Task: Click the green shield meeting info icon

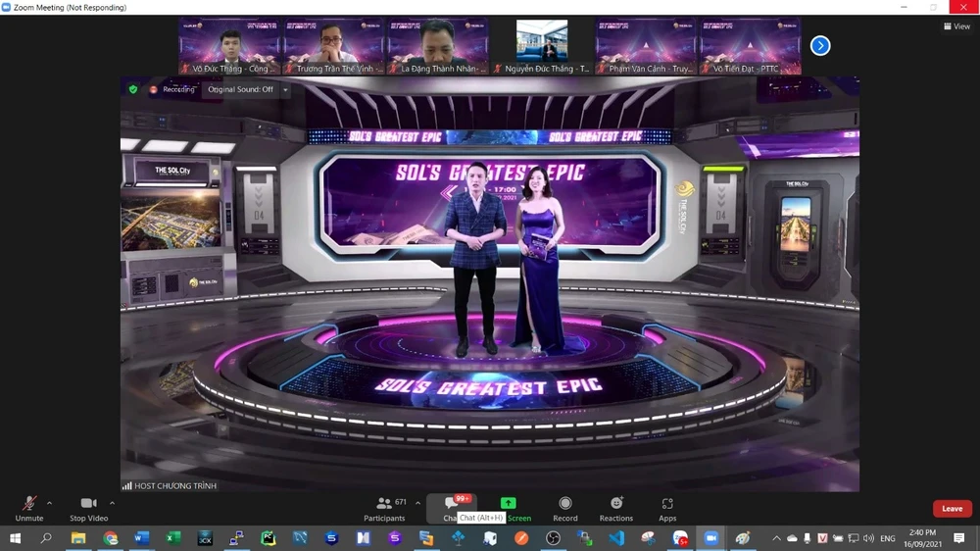Action: (133, 89)
